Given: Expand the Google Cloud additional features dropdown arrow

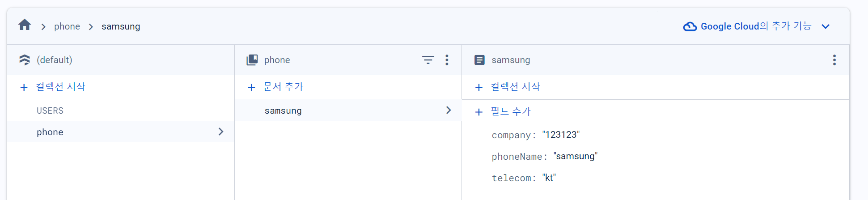Looking at the screenshot, I should 826,26.
